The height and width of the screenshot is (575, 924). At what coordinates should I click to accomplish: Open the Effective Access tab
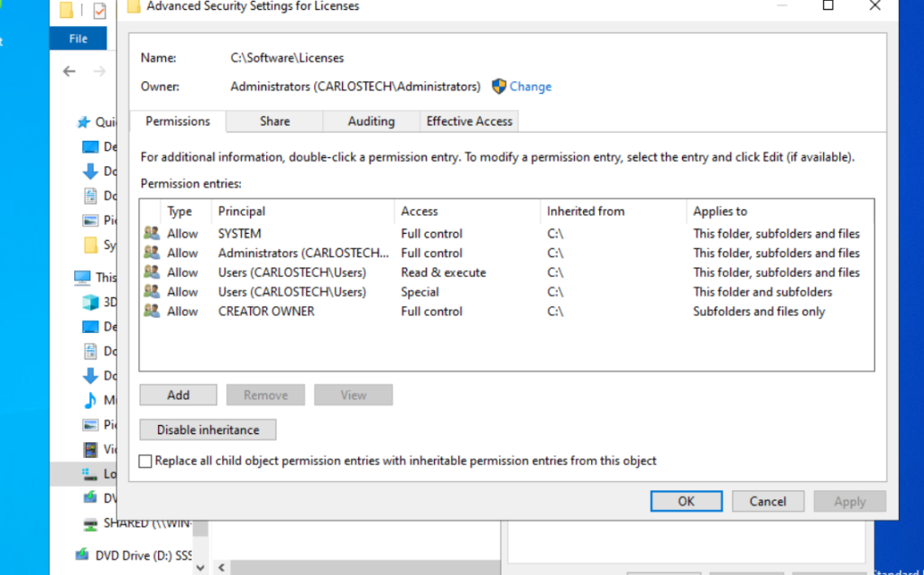coord(469,121)
